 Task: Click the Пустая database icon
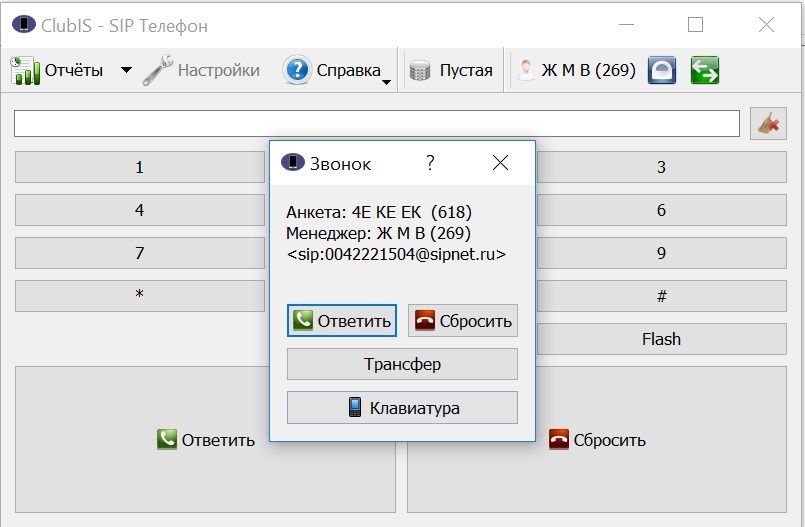420,70
